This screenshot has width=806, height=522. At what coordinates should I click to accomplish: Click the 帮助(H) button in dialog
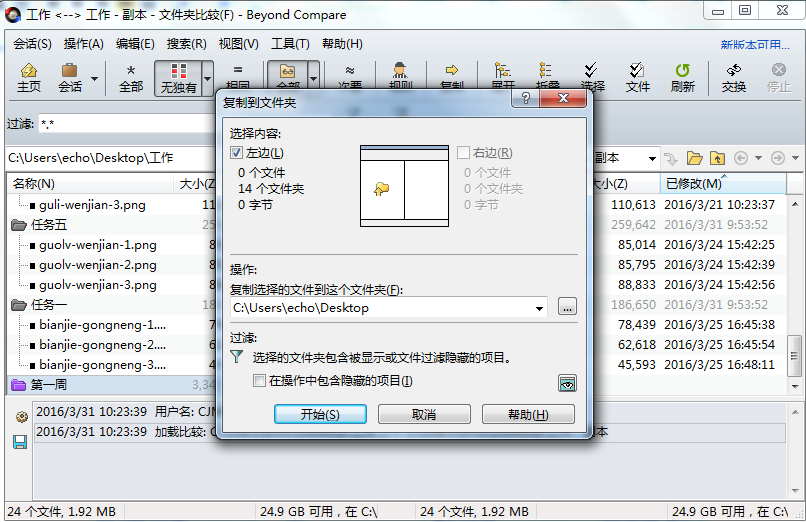click(528, 414)
